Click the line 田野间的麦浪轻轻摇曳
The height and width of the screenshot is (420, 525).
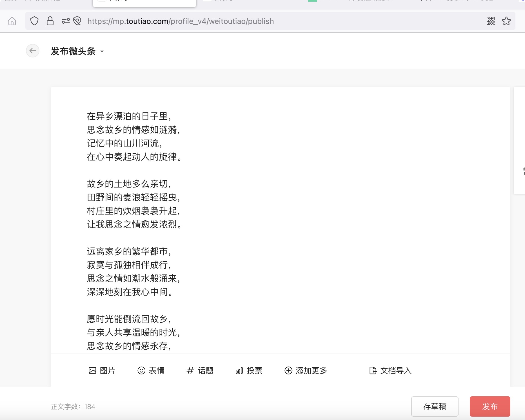tap(134, 197)
